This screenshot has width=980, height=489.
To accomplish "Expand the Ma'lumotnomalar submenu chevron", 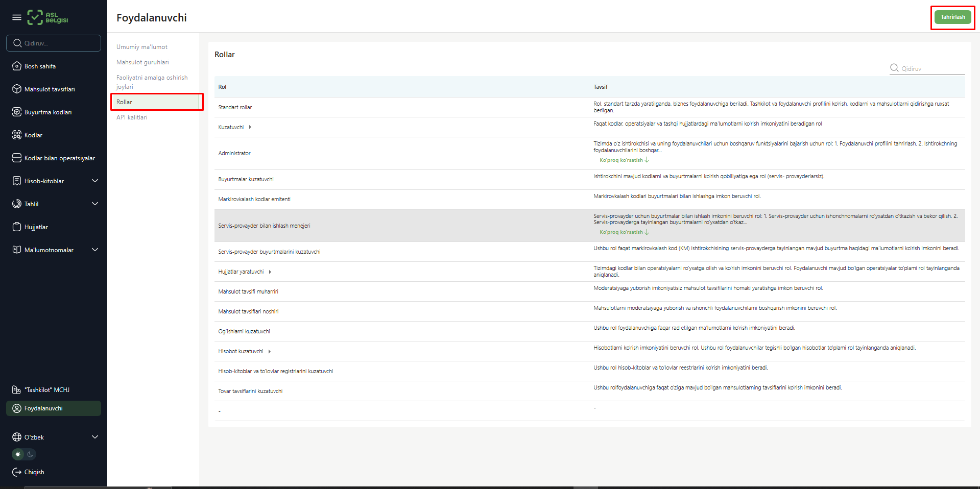I will (x=95, y=250).
